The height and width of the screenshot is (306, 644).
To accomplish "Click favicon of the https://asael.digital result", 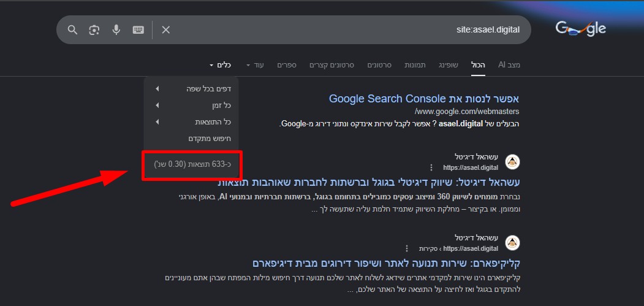I will tap(513, 162).
